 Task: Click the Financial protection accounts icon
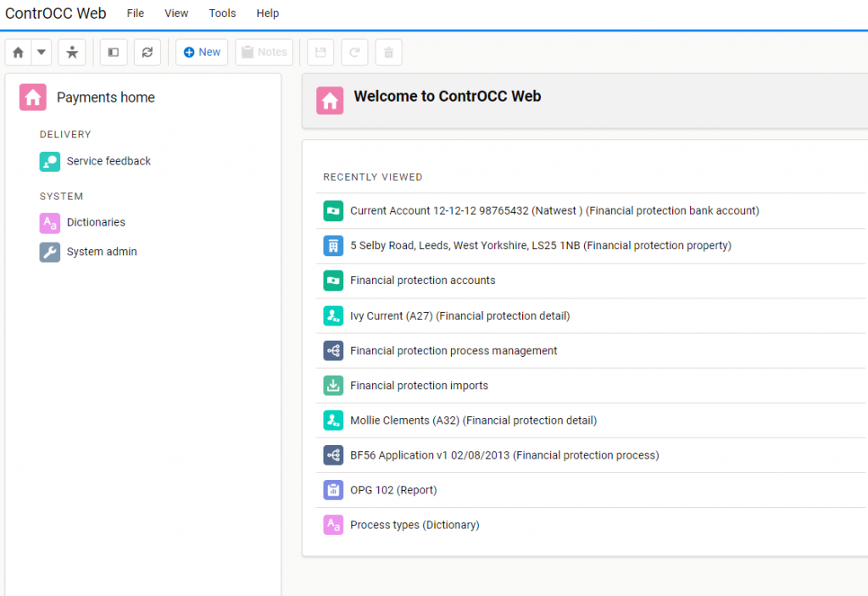pyautogui.click(x=333, y=281)
